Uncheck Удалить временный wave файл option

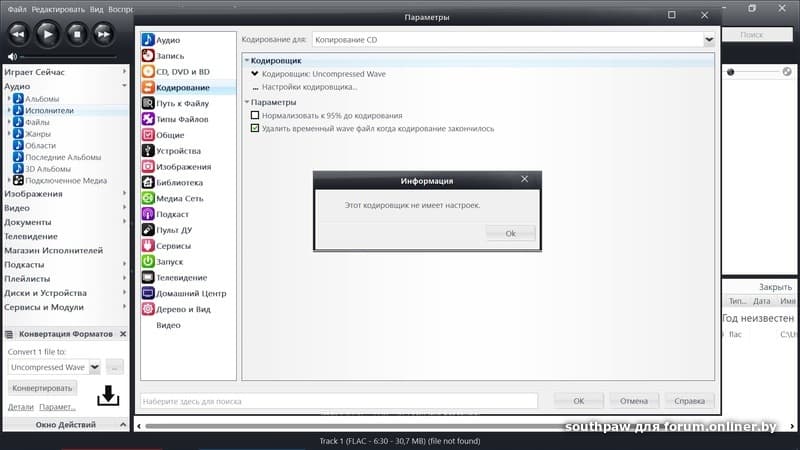pos(255,128)
